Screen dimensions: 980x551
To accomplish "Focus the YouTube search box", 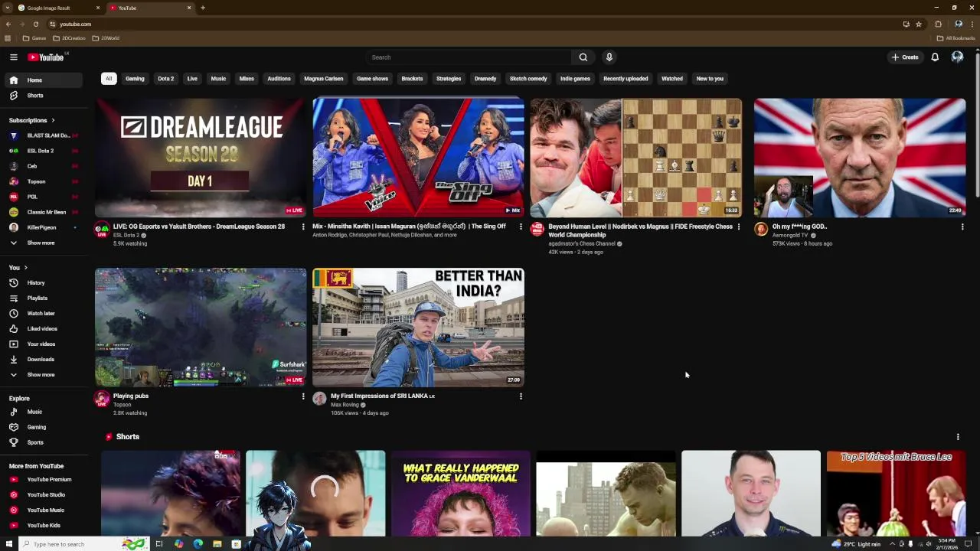I will 469,57.
